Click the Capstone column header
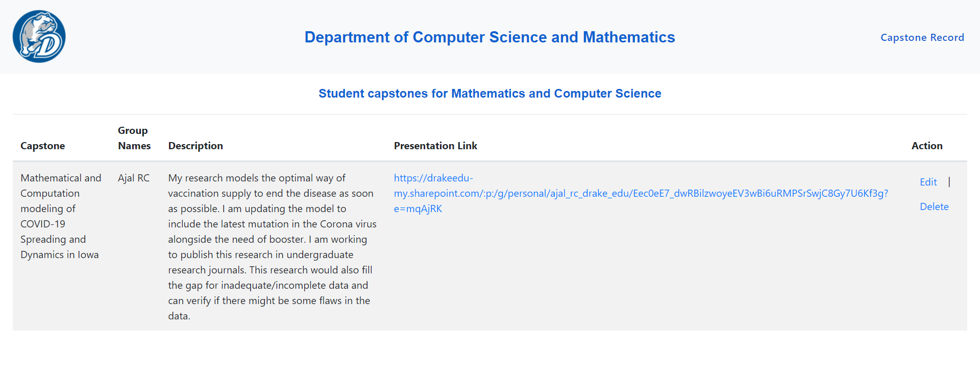 pos(43,146)
